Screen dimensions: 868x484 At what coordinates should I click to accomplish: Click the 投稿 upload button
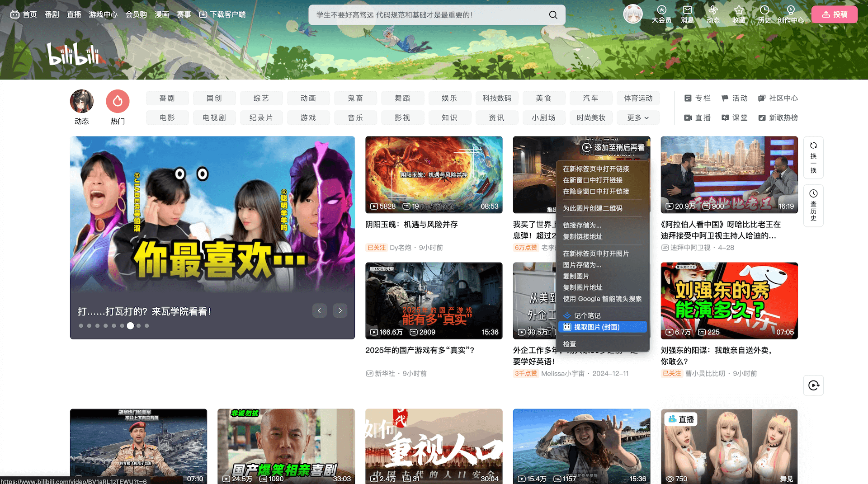click(x=834, y=14)
